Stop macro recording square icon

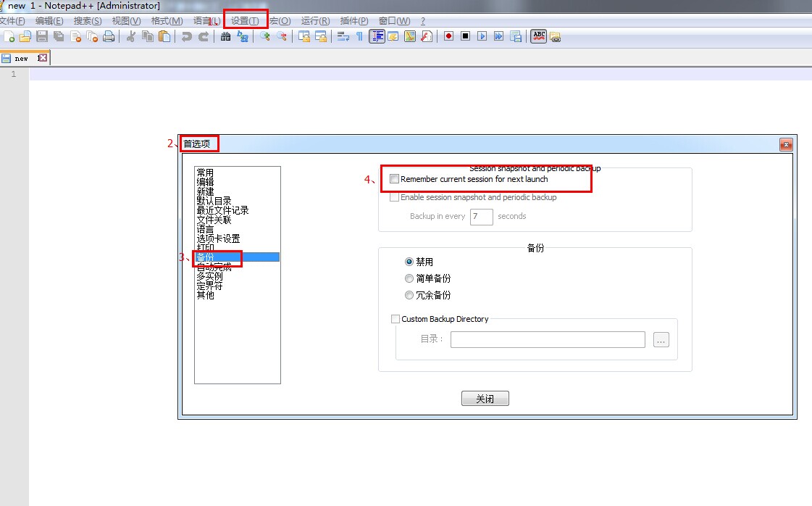[x=465, y=36]
